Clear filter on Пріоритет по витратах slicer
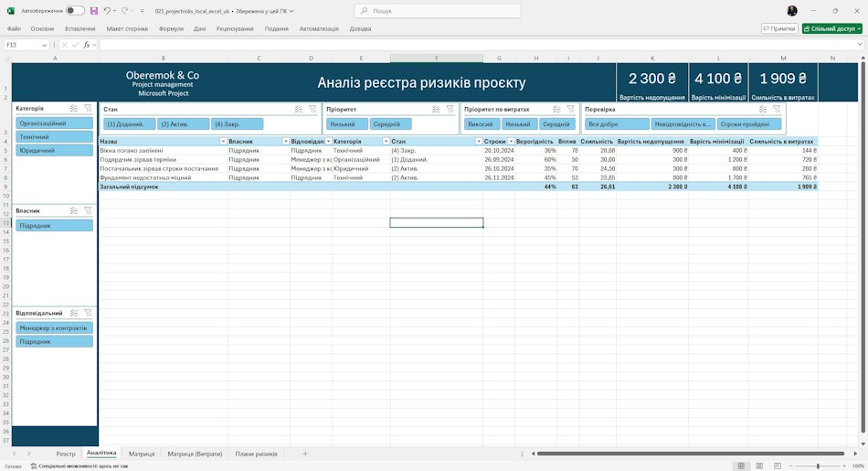Screen dimensions: 868x471 [571, 109]
